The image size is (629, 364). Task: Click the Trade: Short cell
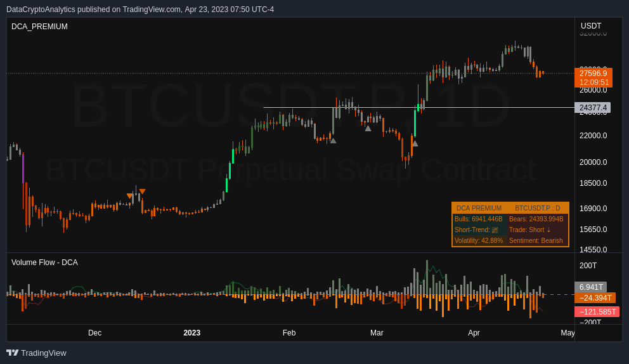537,230
